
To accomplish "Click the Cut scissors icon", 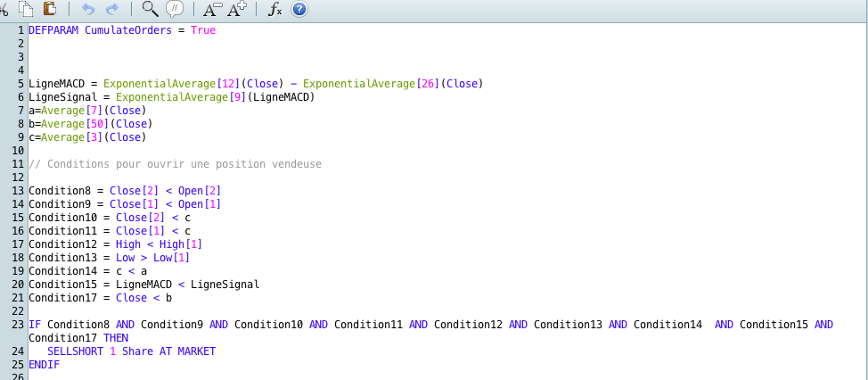I will (x=4, y=8).
